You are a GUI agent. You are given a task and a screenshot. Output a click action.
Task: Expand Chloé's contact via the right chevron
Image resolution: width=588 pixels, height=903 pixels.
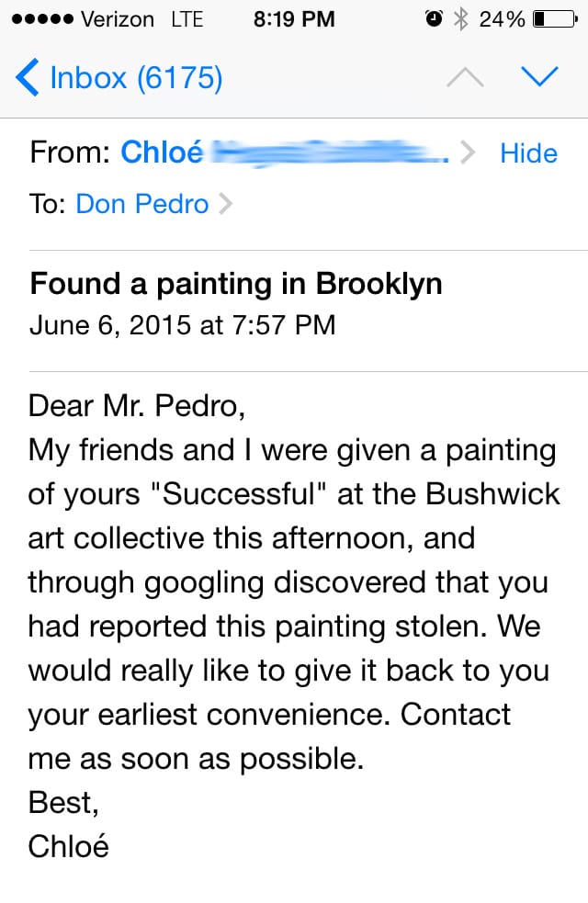pos(469,153)
